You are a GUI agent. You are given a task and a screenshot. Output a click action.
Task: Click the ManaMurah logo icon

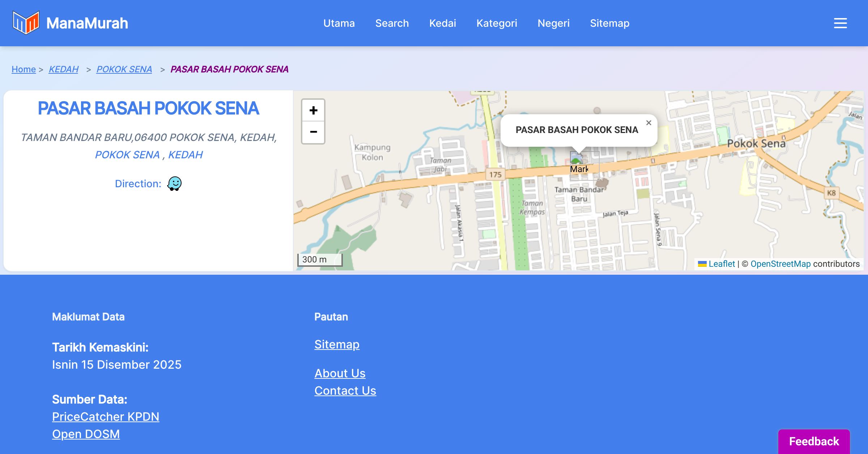tap(26, 23)
